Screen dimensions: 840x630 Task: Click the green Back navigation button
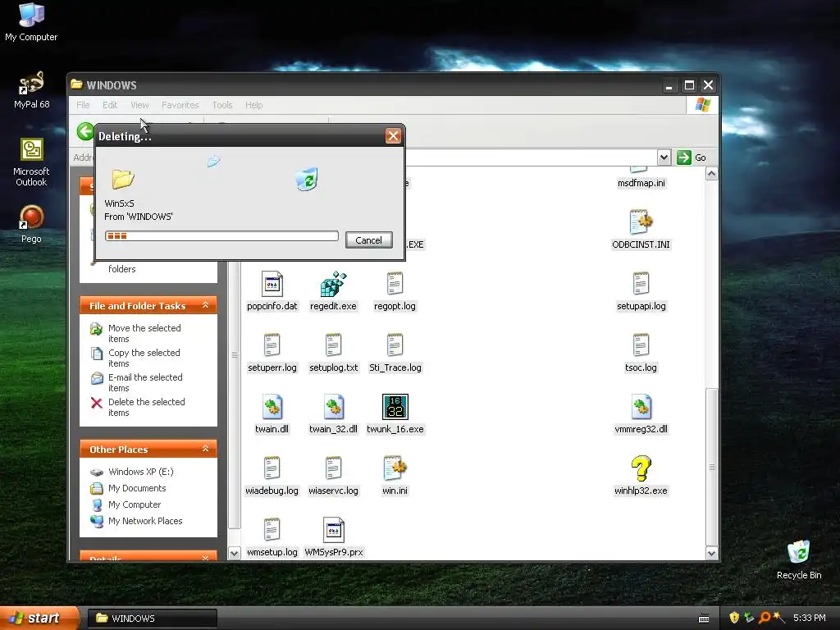[x=84, y=131]
